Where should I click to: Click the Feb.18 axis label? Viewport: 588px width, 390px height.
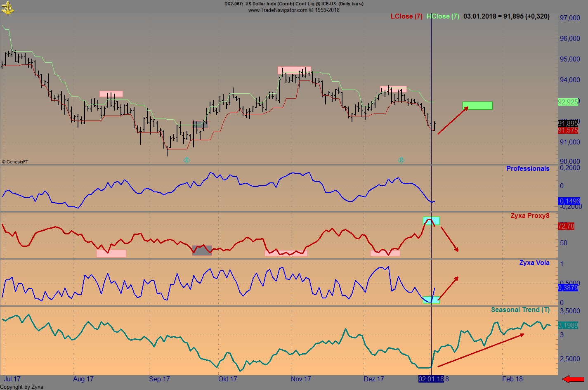coord(512,378)
